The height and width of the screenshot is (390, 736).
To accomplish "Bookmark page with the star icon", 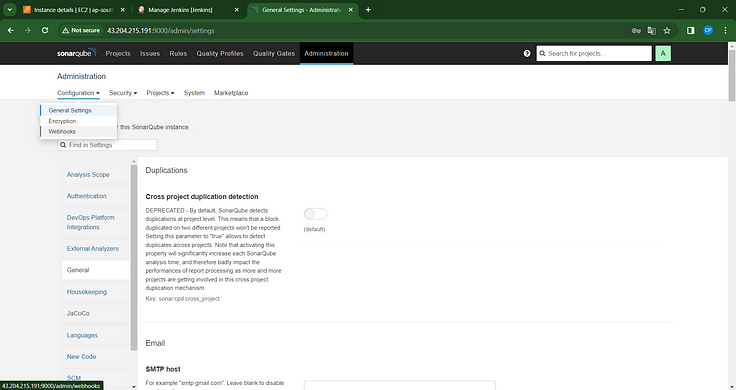I will coord(667,31).
